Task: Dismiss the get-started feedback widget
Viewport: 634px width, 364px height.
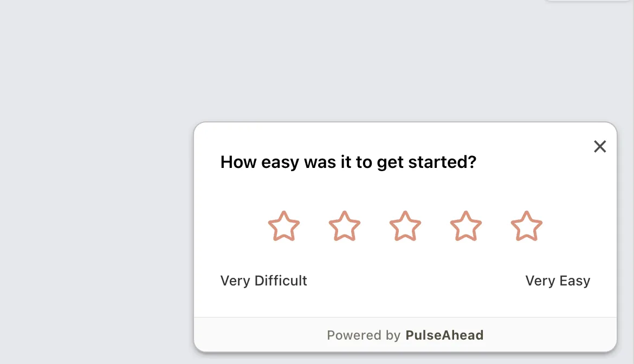Action: click(600, 146)
